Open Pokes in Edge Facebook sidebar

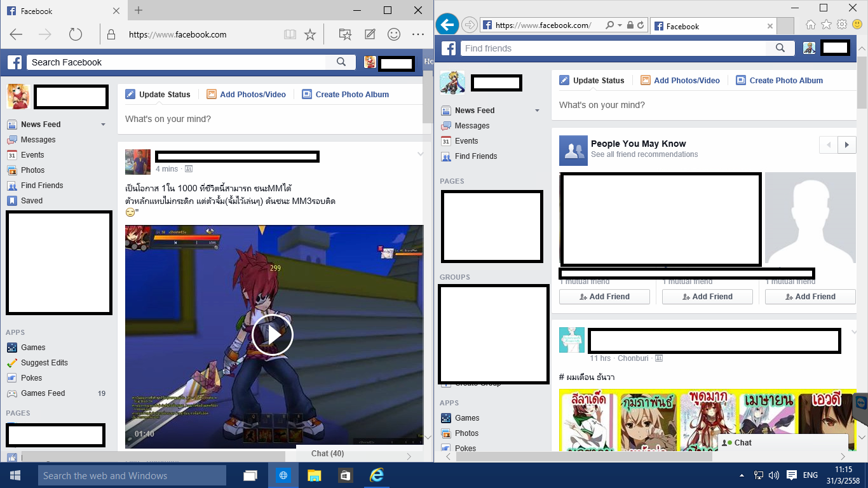[31, 378]
